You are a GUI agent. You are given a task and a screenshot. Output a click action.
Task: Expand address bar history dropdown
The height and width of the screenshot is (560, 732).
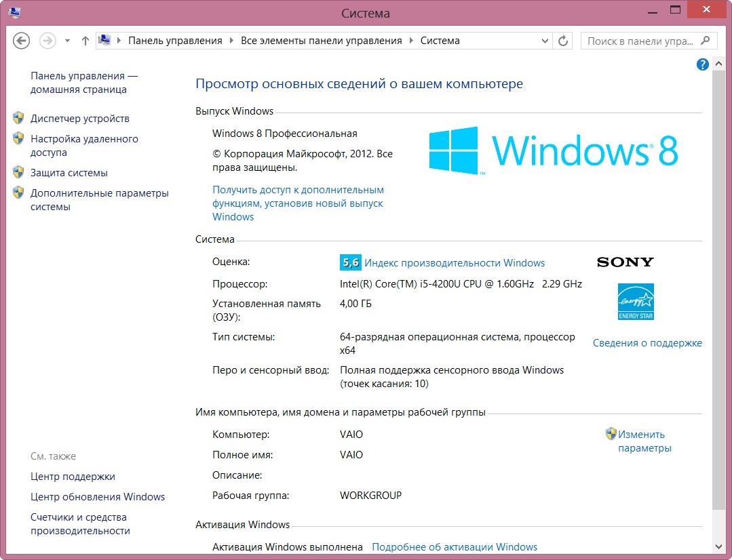tap(545, 41)
